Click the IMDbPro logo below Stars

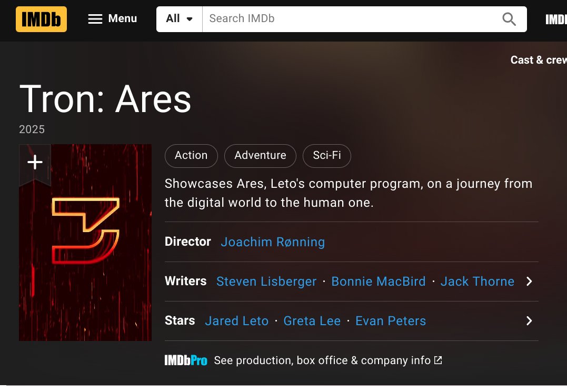click(186, 360)
